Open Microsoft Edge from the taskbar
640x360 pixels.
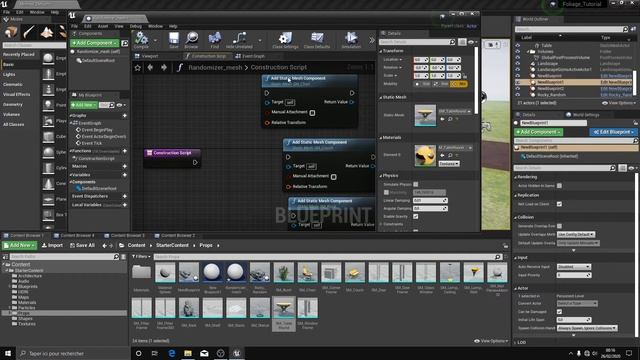(x=171, y=353)
